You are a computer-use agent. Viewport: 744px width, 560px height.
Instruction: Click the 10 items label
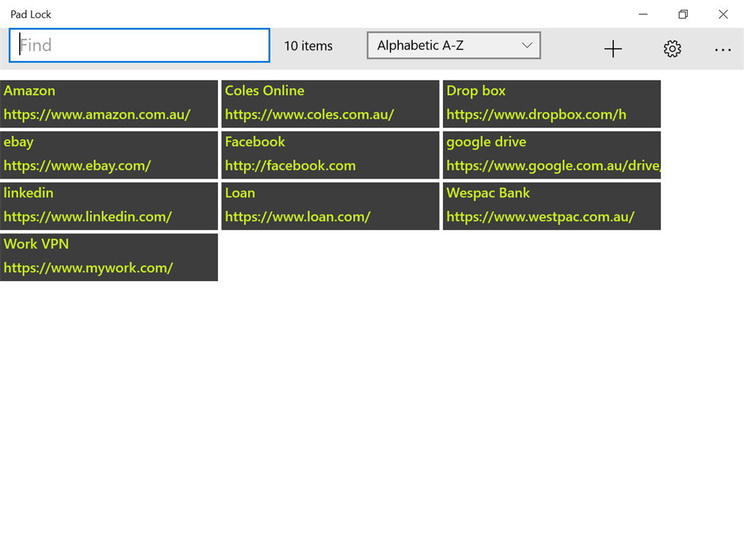(x=308, y=45)
